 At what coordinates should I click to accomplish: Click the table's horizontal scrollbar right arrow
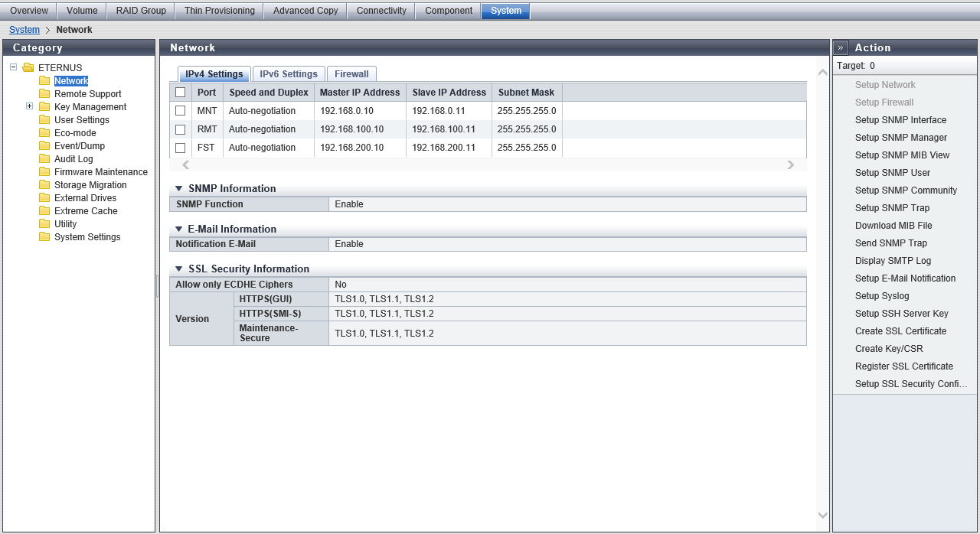(791, 164)
